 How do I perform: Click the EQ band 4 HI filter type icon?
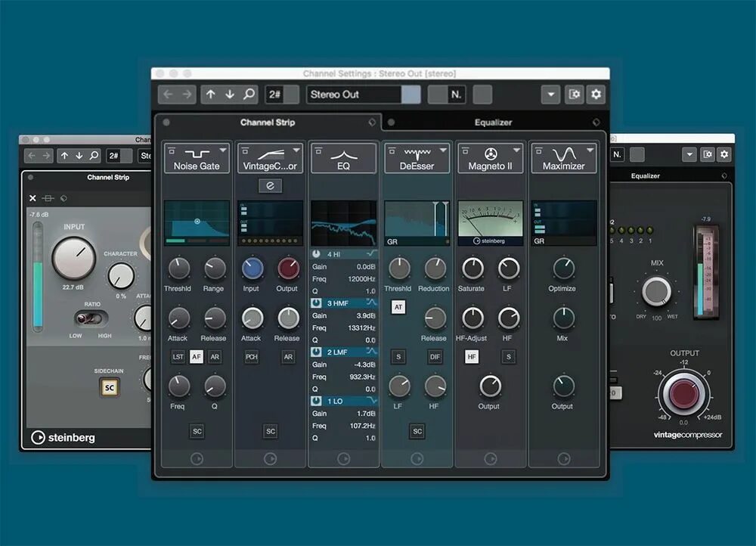(370, 253)
